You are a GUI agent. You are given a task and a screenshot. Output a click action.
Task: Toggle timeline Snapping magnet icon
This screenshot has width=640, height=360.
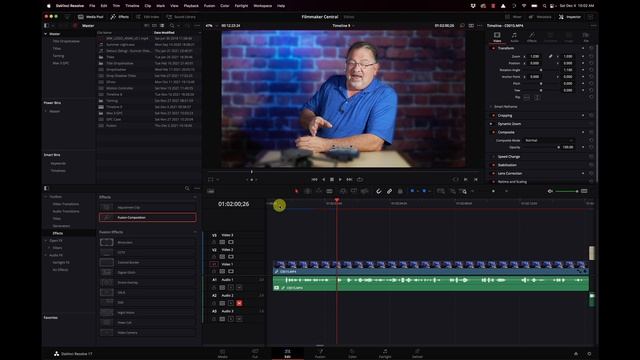point(379,191)
